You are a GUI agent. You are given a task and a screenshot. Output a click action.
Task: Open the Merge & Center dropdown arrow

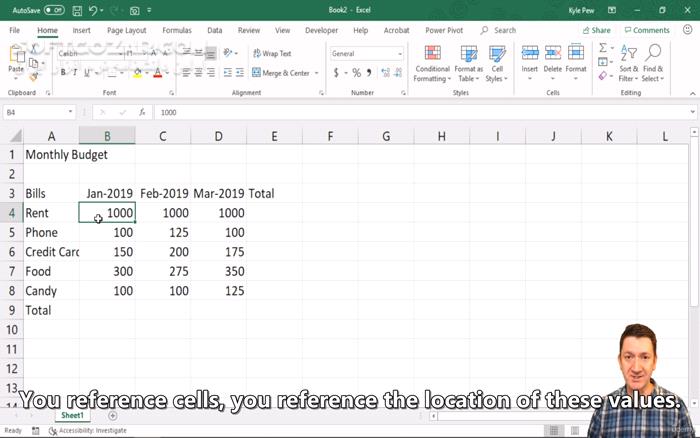[x=317, y=72]
